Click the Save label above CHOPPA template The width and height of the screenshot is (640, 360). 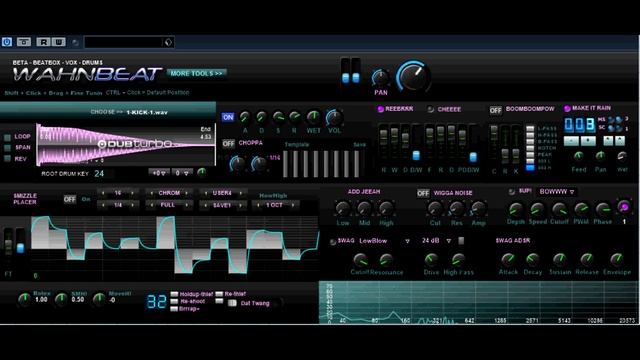pyautogui.click(x=359, y=144)
